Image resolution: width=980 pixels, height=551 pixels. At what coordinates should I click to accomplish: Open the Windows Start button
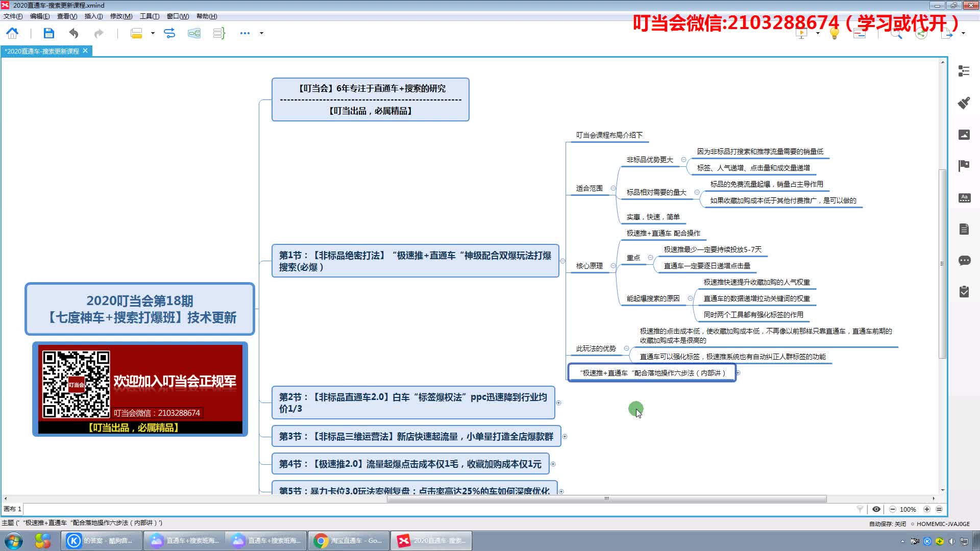pos(14,541)
